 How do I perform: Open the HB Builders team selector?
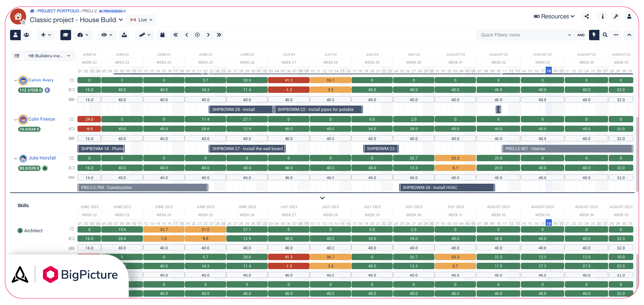[x=49, y=56]
